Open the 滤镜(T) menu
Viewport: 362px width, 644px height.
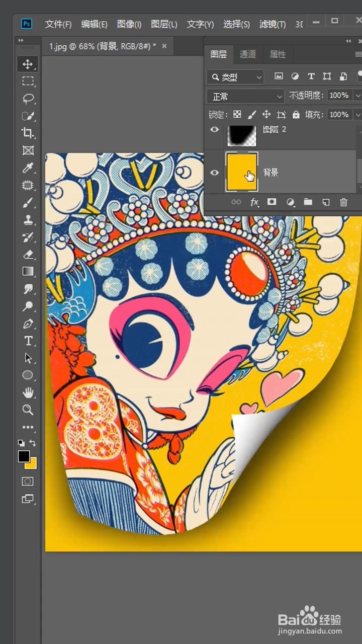(273, 24)
